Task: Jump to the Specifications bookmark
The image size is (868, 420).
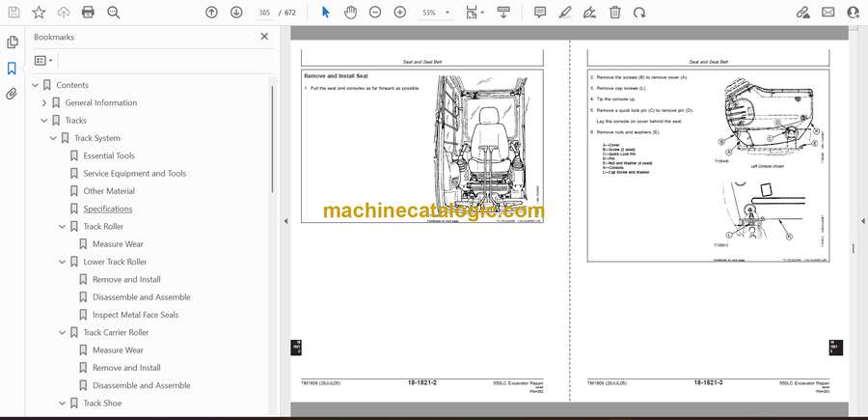Action: (108, 209)
